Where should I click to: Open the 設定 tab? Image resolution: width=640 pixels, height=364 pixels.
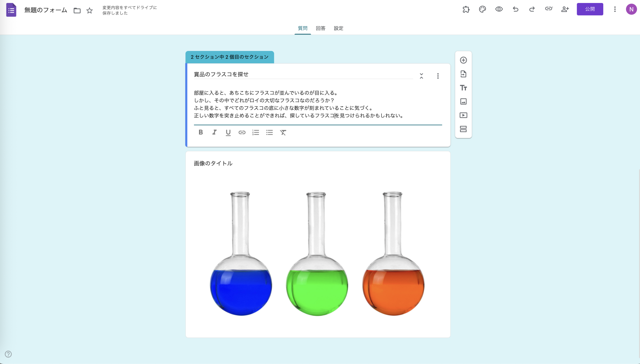click(338, 28)
